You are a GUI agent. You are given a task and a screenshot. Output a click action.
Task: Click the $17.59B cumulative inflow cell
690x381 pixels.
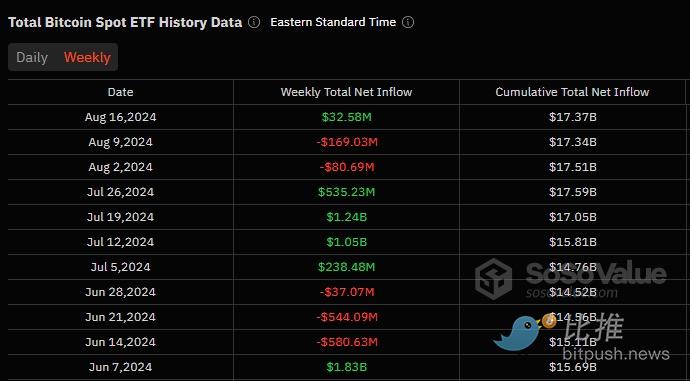(x=573, y=192)
